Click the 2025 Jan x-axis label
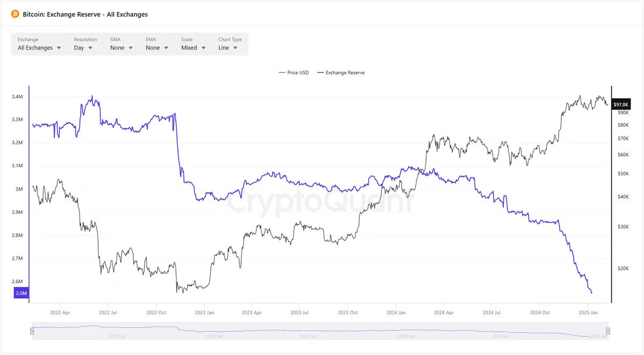The image size is (644, 355). pos(588,312)
